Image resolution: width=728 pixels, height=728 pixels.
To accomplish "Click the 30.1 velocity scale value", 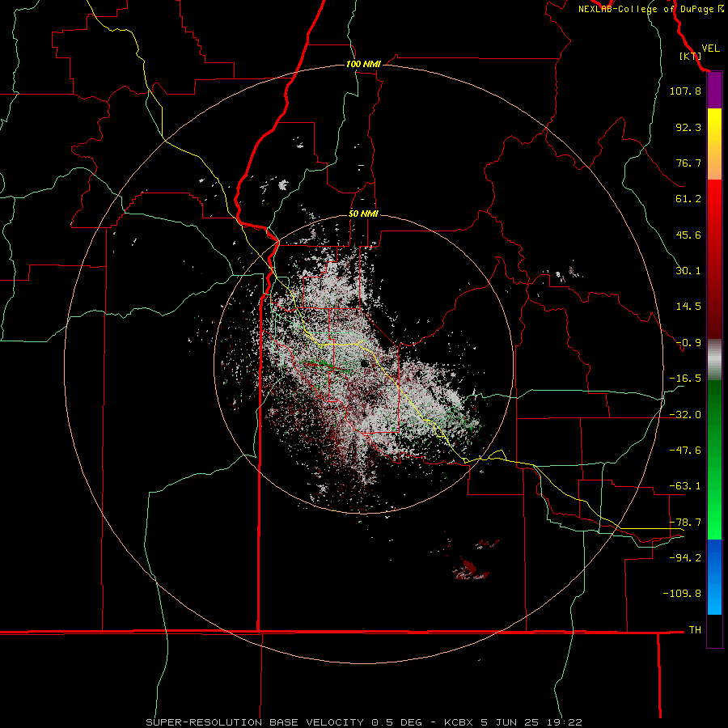I will pos(688,271).
